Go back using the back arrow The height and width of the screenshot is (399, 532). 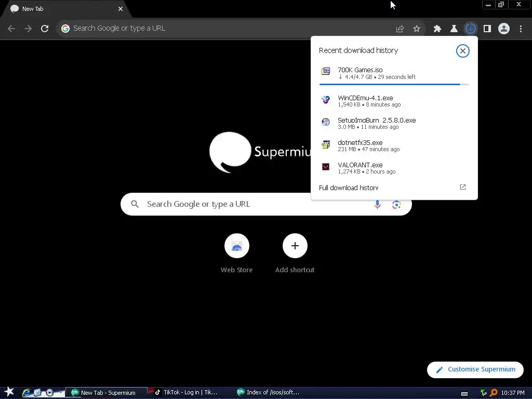point(11,29)
